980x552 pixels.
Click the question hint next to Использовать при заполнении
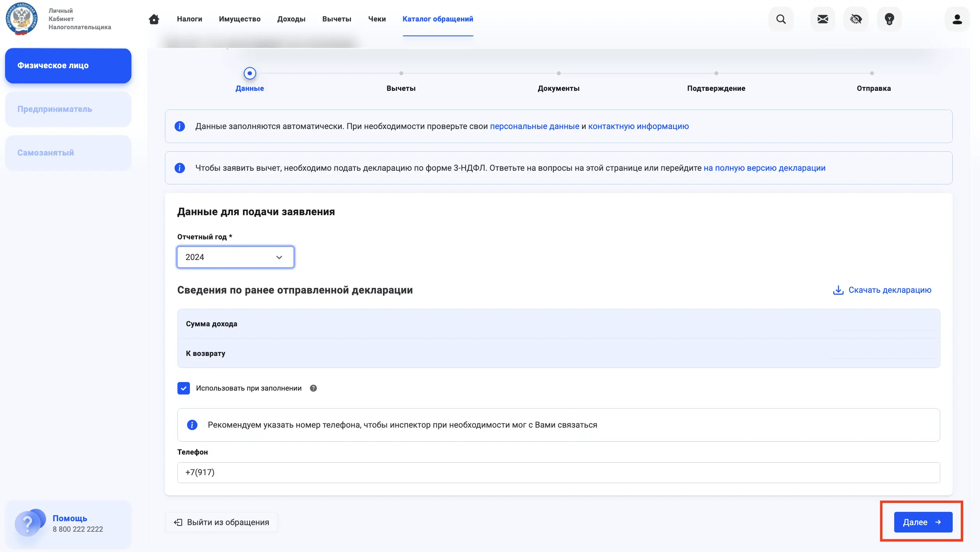click(313, 388)
